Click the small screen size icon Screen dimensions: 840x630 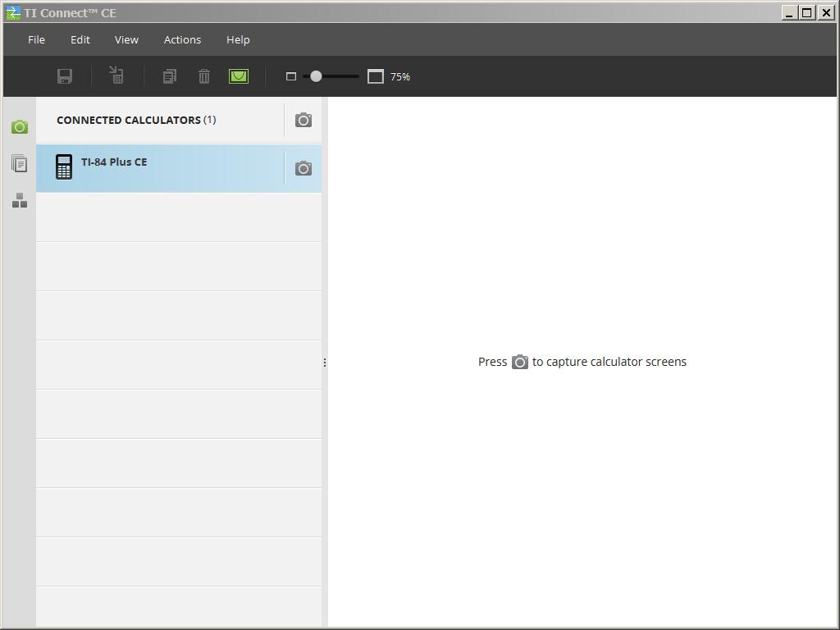[x=291, y=76]
